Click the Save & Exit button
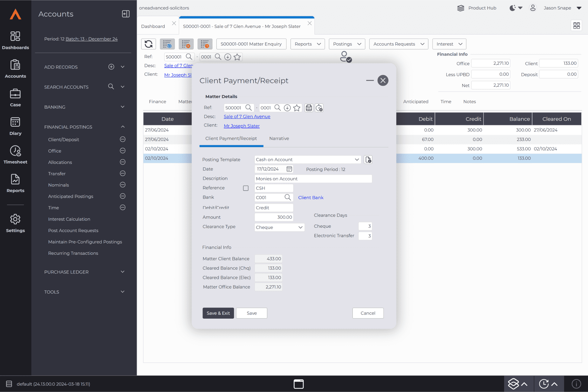Image resolution: width=588 pixels, height=392 pixels. pos(218,313)
